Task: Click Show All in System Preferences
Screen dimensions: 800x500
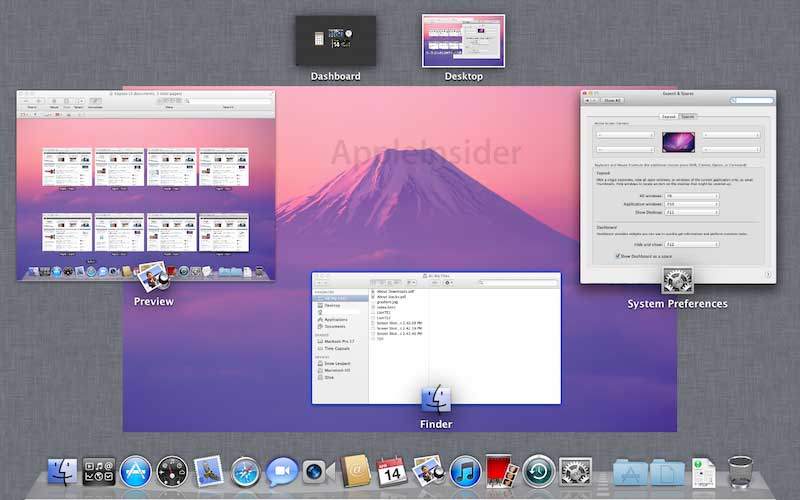Action: pos(613,101)
